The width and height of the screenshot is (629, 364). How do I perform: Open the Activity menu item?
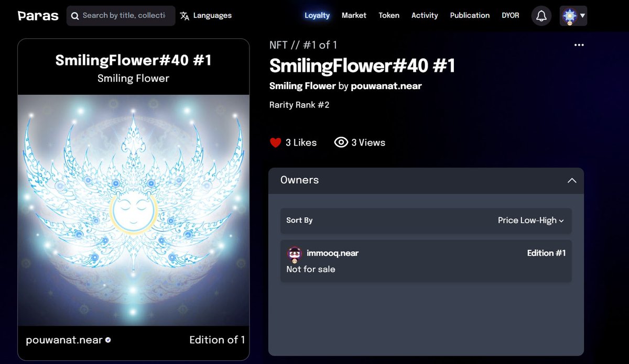(x=425, y=15)
